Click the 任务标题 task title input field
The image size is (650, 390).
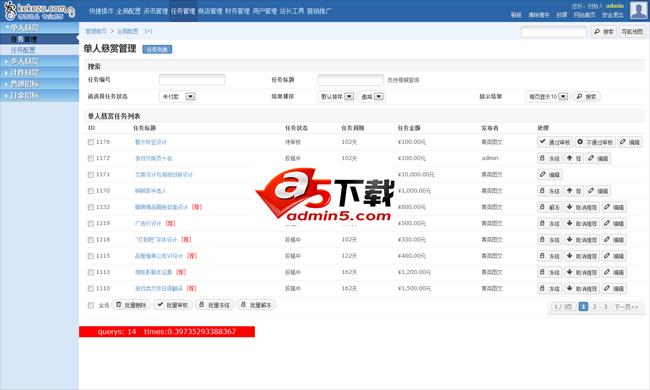tap(350, 80)
